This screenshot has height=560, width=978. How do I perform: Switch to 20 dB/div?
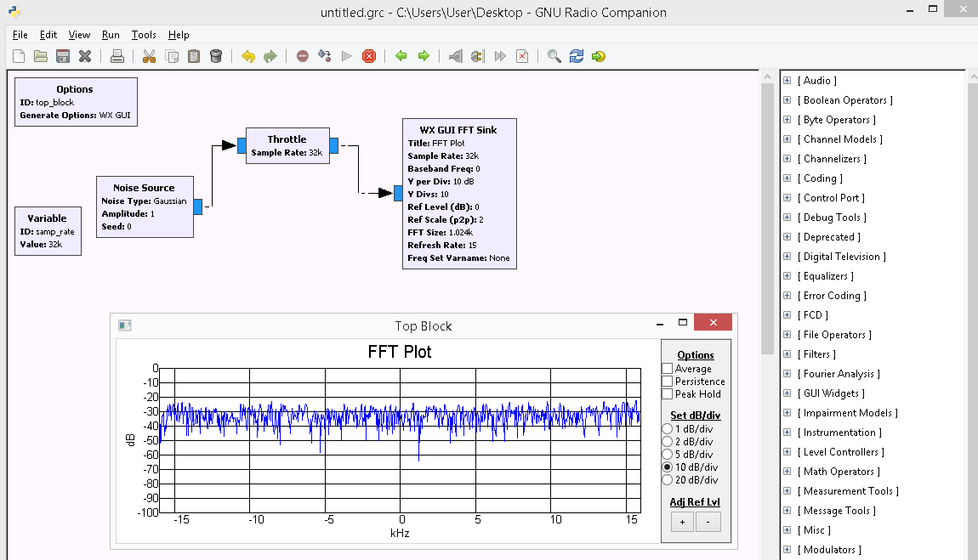pyautogui.click(x=668, y=479)
